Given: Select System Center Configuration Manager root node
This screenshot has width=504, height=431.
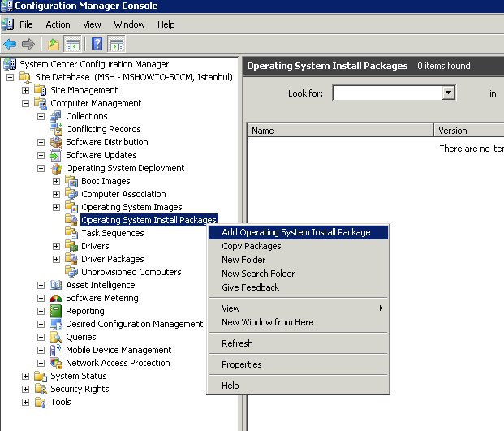Looking at the screenshot, I should (94, 64).
